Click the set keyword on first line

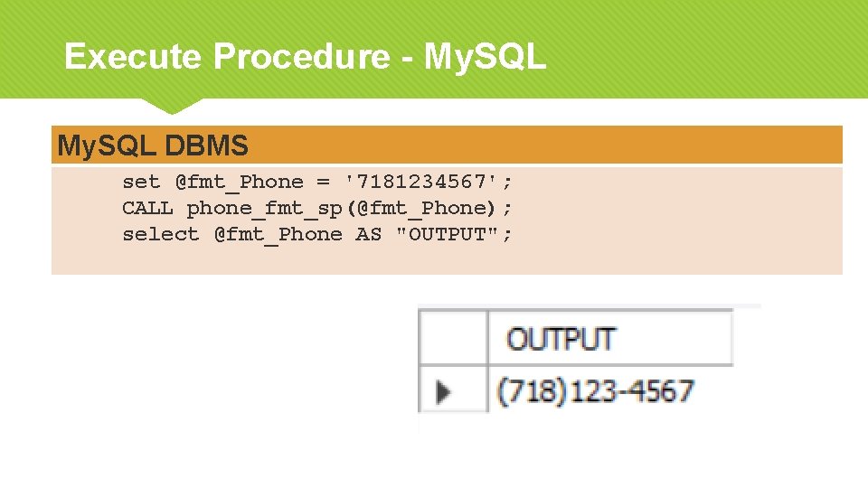pyautogui.click(x=141, y=182)
